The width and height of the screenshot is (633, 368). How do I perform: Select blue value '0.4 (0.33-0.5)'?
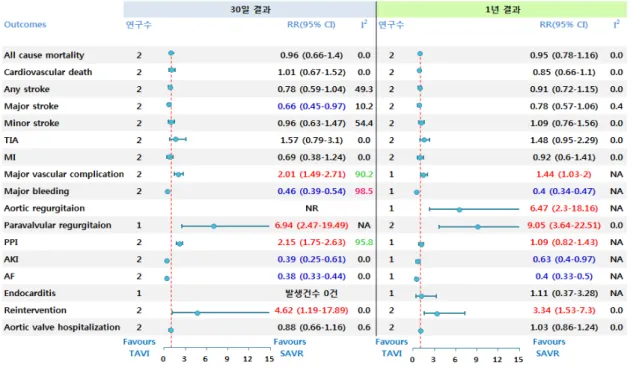point(564,276)
